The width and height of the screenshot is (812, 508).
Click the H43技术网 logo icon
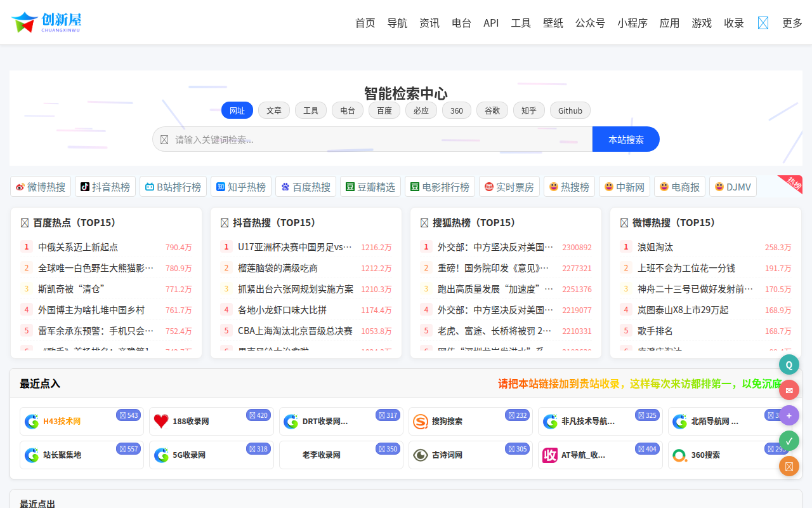[32, 421]
